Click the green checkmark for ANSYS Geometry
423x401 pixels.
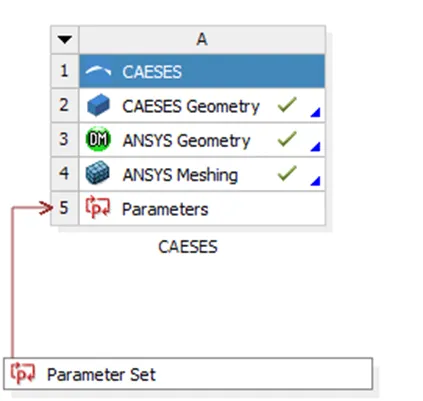pos(287,139)
